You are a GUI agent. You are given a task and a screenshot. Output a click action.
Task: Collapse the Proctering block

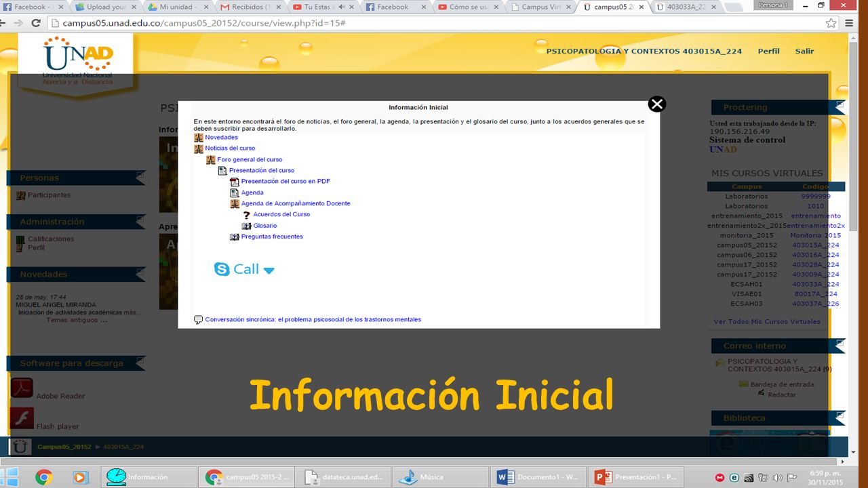(840, 105)
